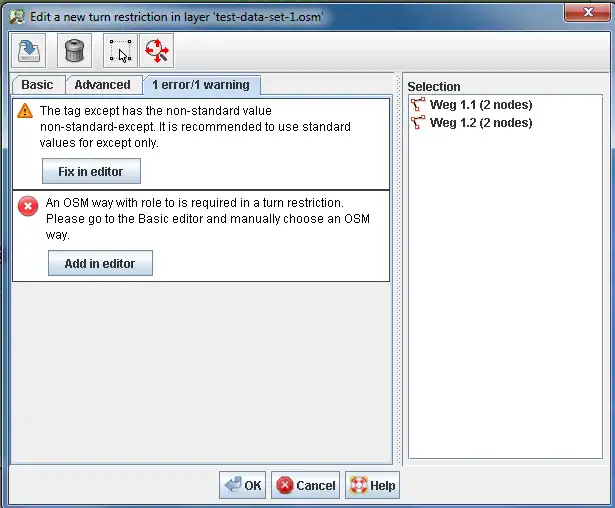Click the lifebuoy Help button
Screen dimensions: 615x508
(372, 486)
